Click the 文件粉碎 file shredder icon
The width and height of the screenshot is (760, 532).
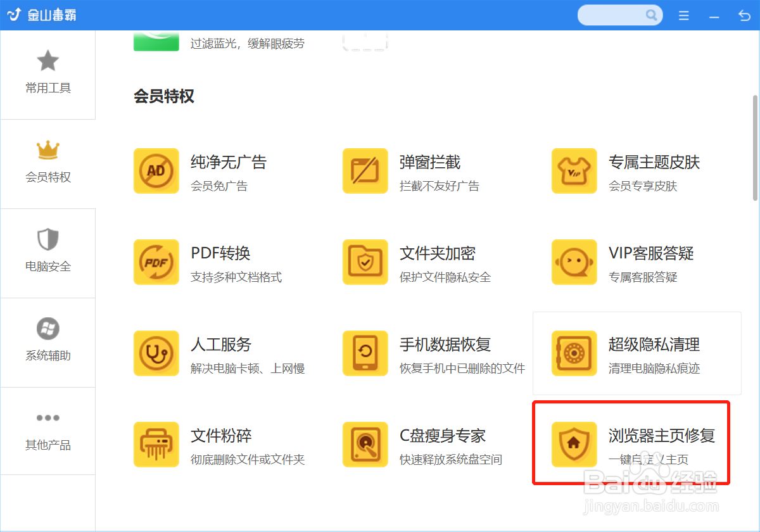point(156,444)
